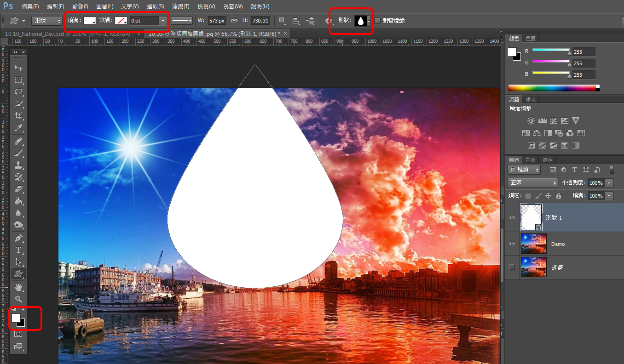Enable the 對齊邊緣 checkbox

[x=377, y=21]
